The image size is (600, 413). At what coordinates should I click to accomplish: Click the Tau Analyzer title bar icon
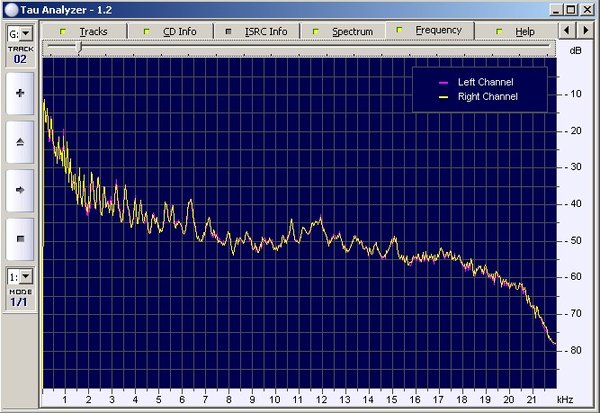click(x=11, y=10)
